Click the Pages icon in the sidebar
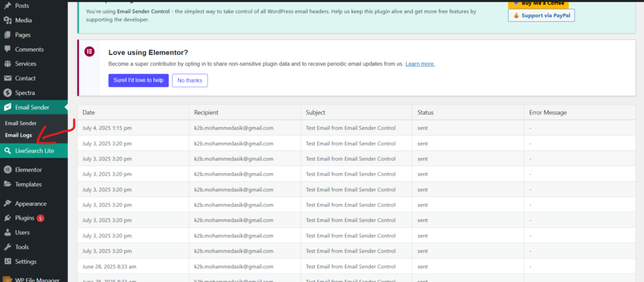Image resolution: width=644 pixels, height=282 pixels. tap(8, 35)
